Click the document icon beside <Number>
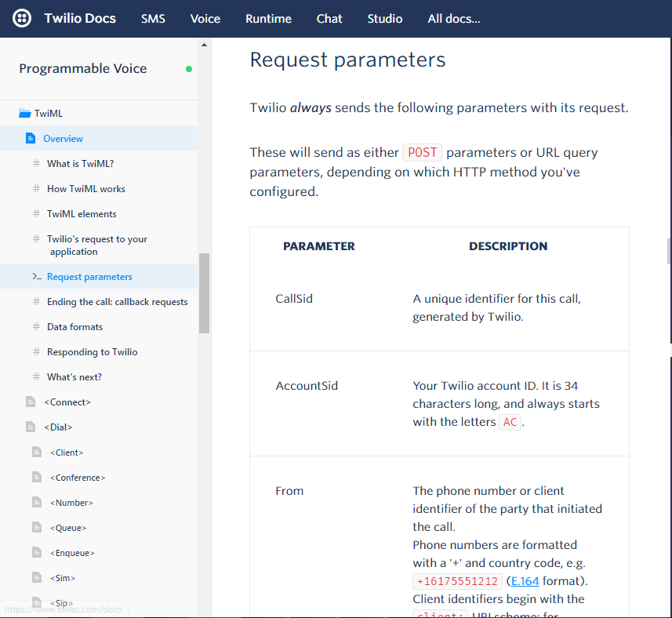Viewport: 672px width, 618px height. tap(37, 502)
